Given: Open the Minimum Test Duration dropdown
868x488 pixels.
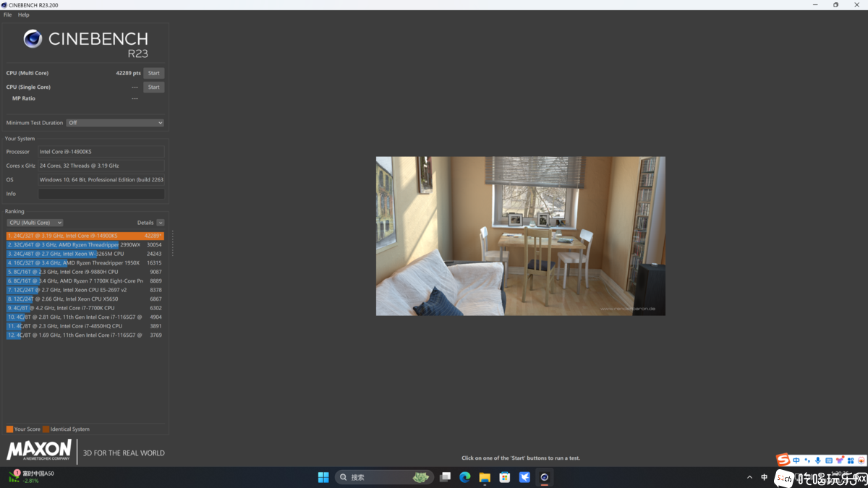Looking at the screenshot, I should [115, 123].
